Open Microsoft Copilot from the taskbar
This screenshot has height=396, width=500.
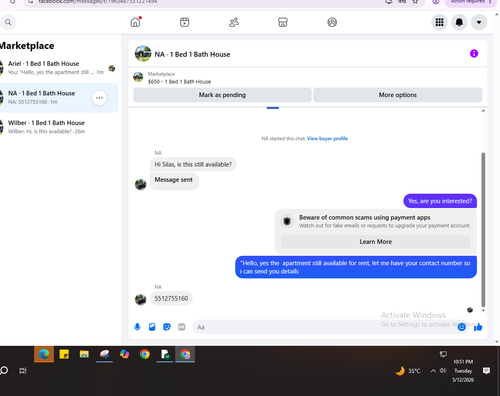[x=124, y=354]
